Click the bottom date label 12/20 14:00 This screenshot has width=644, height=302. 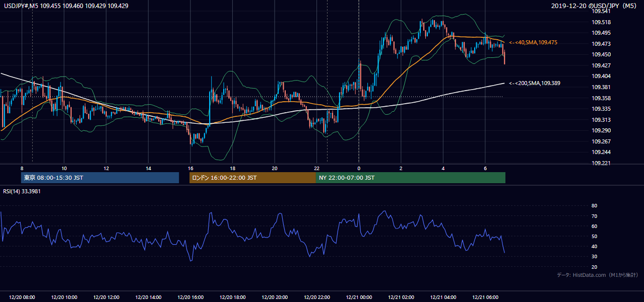tap(148, 297)
